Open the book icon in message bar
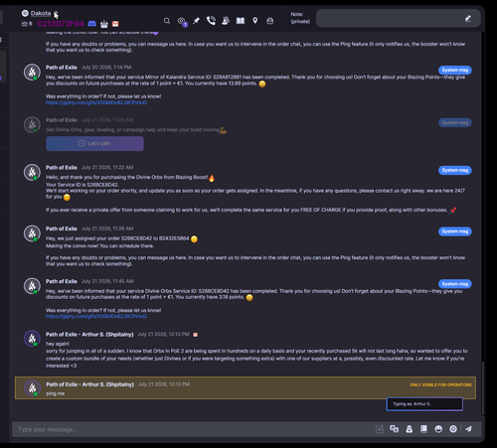497x448 pixels. 423,429
